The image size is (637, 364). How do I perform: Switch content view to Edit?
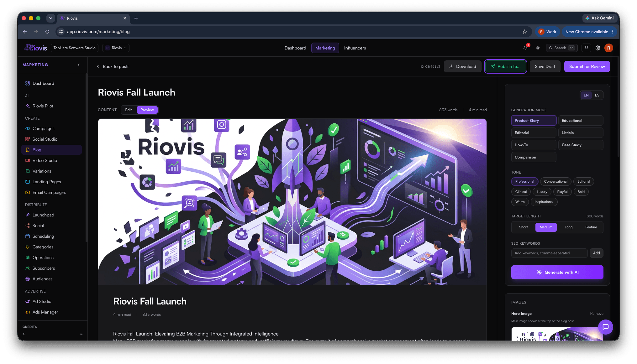click(129, 110)
